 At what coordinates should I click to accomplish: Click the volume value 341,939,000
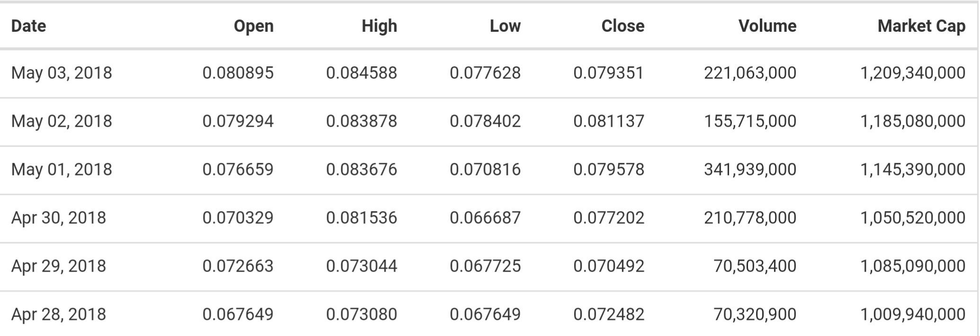pos(750,169)
